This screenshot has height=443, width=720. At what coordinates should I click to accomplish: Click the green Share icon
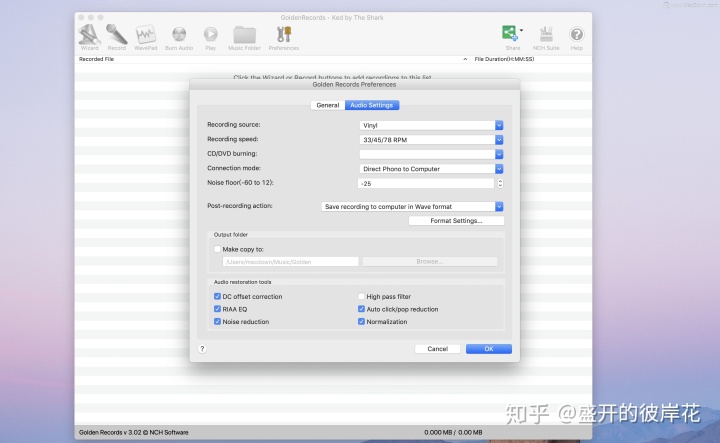click(x=509, y=33)
